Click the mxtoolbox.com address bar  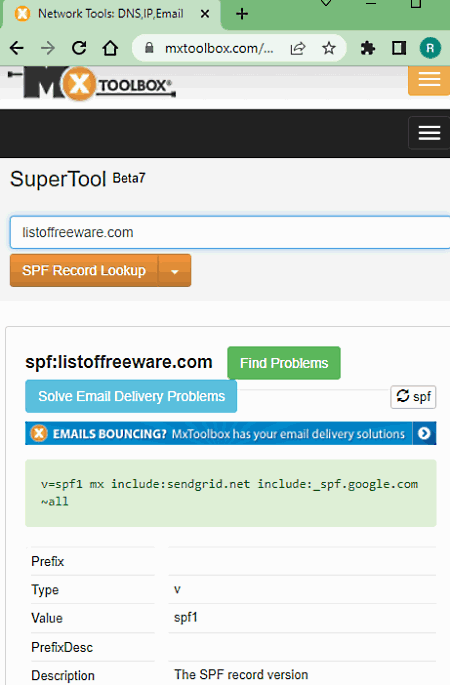(219, 48)
